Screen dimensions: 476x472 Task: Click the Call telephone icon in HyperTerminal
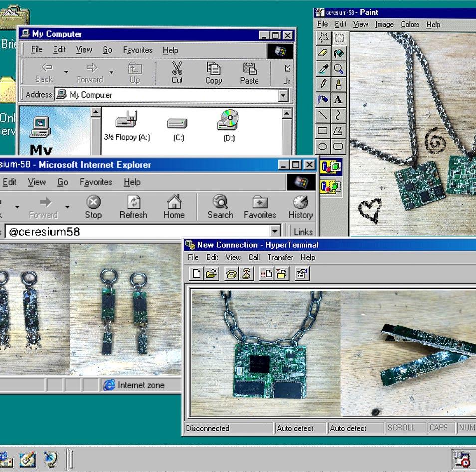232,274
